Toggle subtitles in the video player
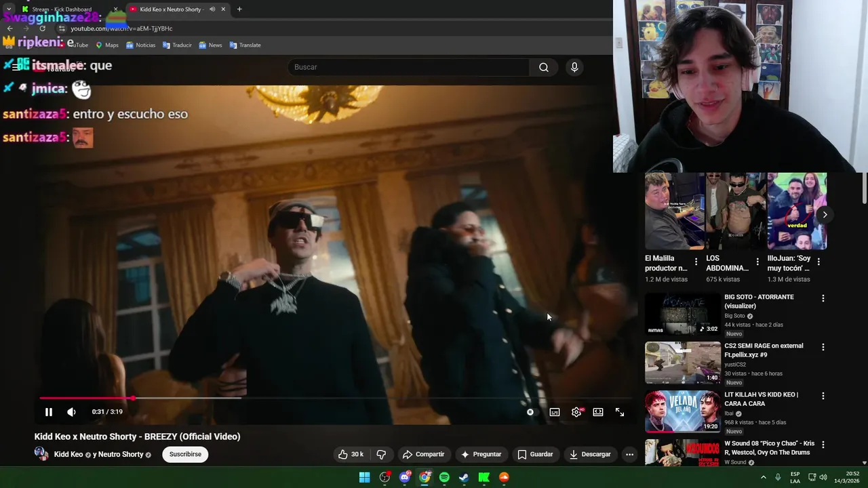The width and height of the screenshot is (868, 488). [x=555, y=412]
